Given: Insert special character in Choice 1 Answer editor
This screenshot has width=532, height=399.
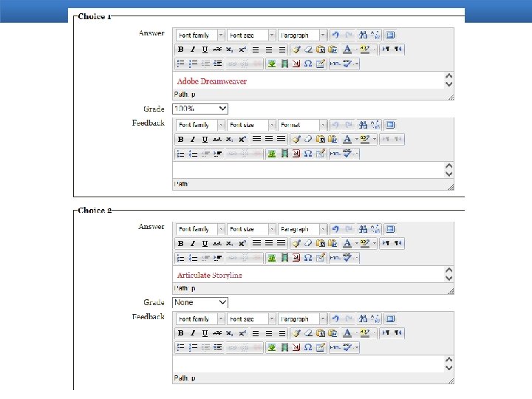Looking at the screenshot, I should pos(307,64).
